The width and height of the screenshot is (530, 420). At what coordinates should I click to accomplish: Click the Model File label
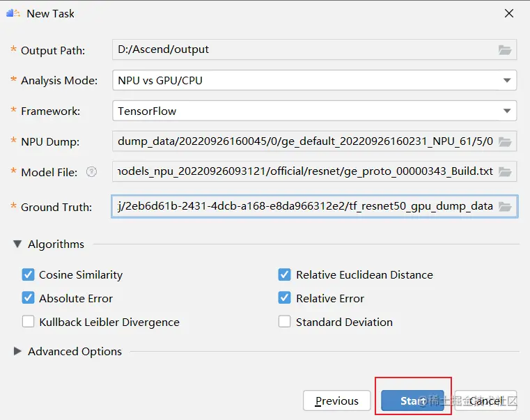coord(49,173)
